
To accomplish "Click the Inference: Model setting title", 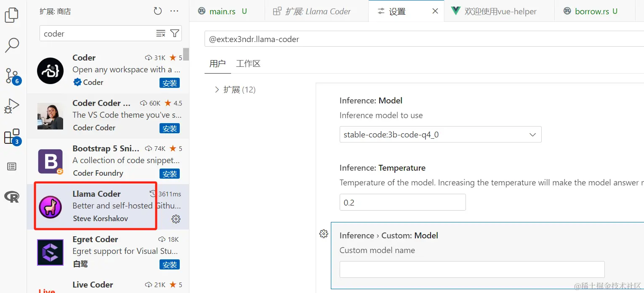I will pos(371,100).
